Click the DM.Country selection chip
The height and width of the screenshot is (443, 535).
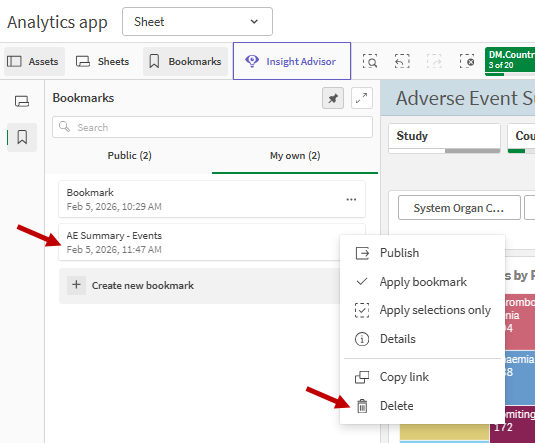(x=510, y=61)
